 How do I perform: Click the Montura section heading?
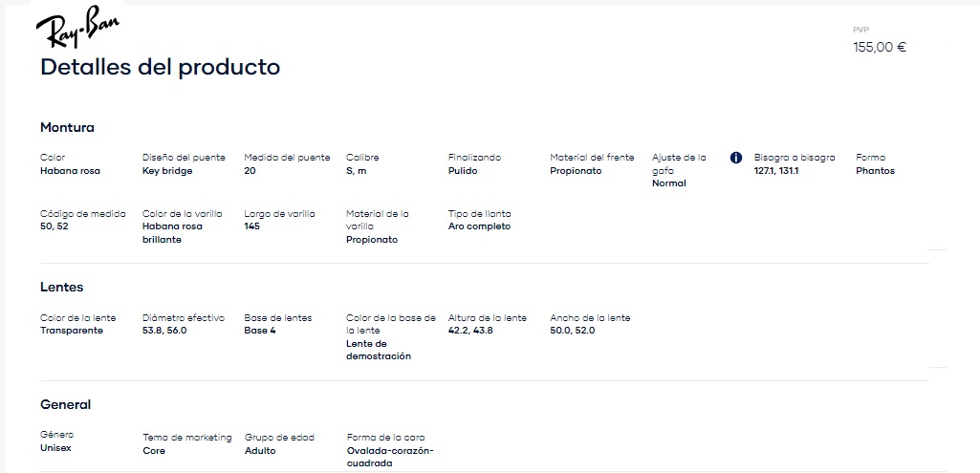coord(67,127)
